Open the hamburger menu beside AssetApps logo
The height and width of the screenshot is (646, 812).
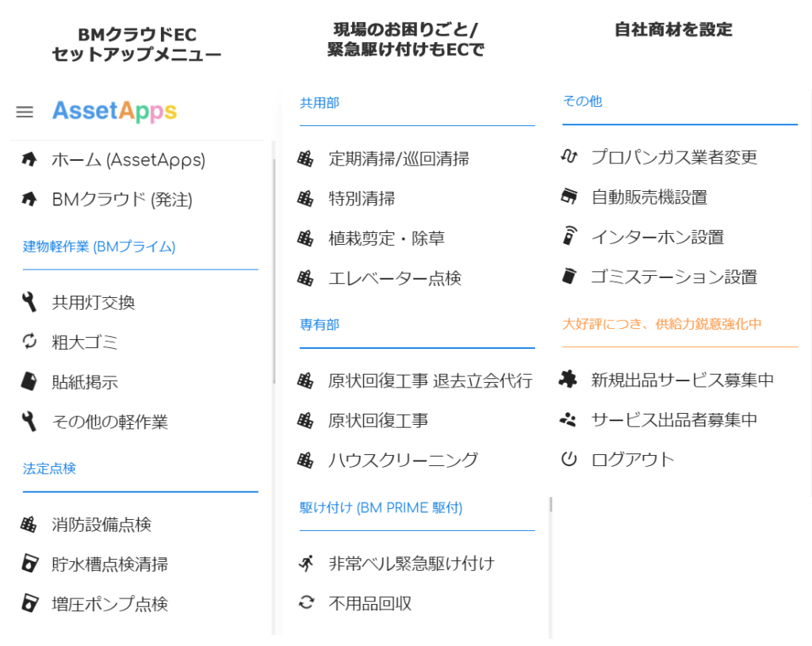point(25,112)
